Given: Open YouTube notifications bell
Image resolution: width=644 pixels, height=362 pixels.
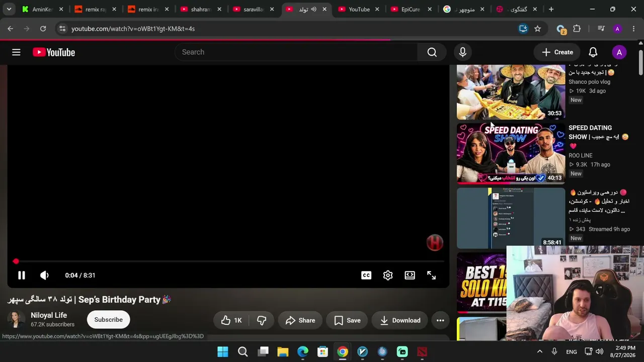Looking at the screenshot, I should click(x=593, y=52).
